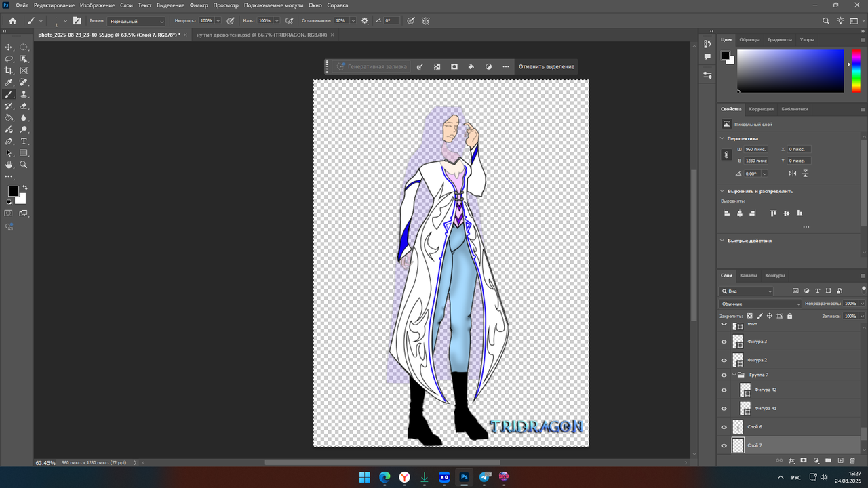Add layer mask in Layers panel
This screenshot has width=868, height=488.
pos(804,461)
